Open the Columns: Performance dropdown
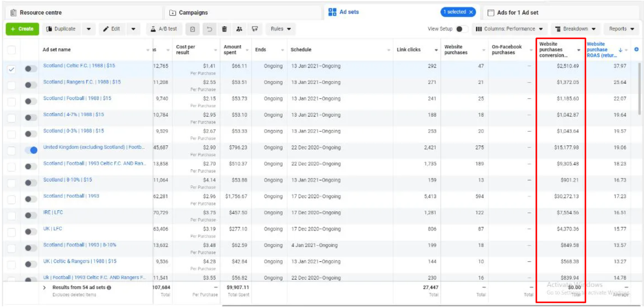Image resolution: width=644 pixels, height=307 pixels. 509,29
